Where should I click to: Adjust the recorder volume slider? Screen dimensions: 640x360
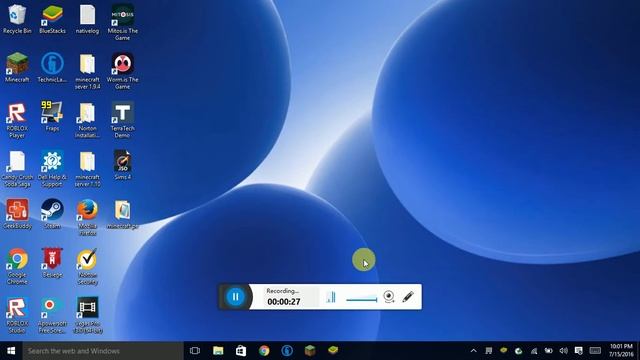tap(362, 300)
